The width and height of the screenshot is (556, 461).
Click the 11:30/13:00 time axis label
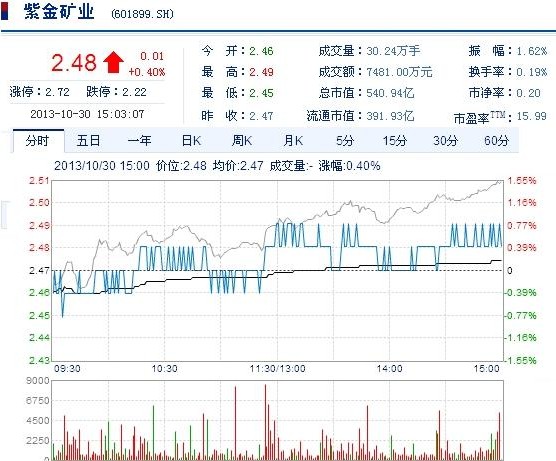(x=277, y=369)
